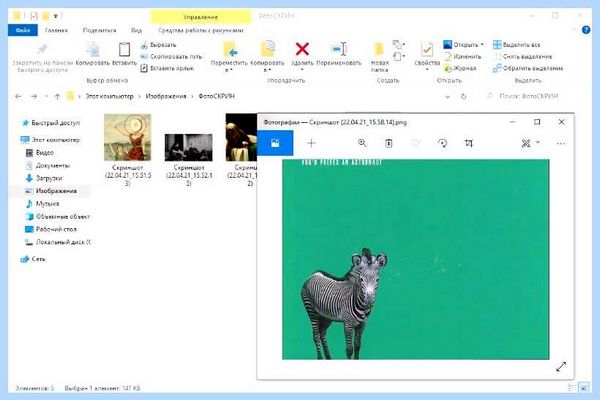Pin to Quick Access (Закрепить) icon

coord(42,50)
